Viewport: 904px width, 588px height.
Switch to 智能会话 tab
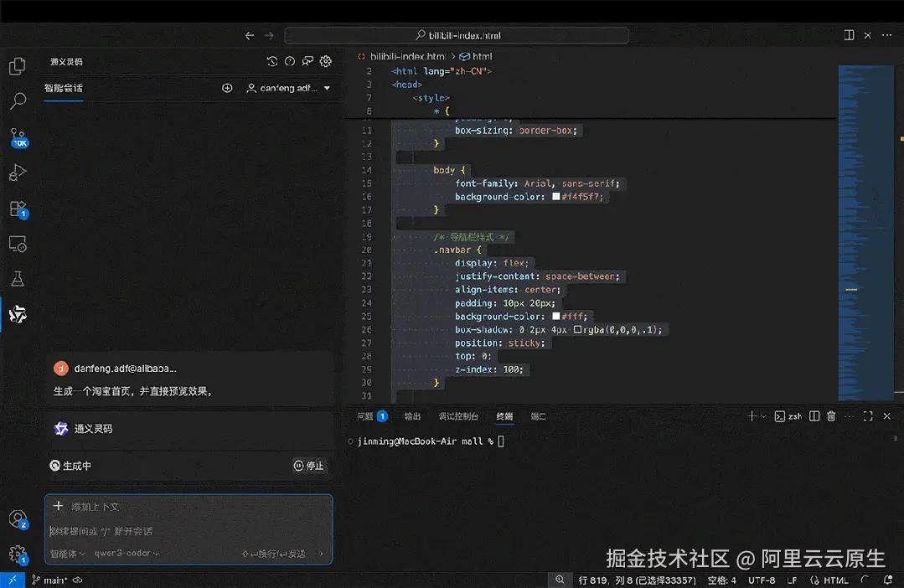pos(64,88)
